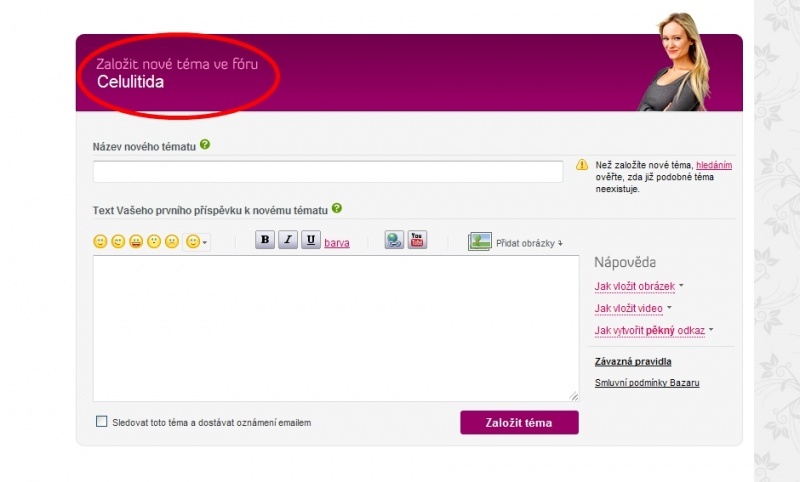The height and width of the screenshot is (482, 800).
Task: Toggle bold text formatting
Action: [265, 240]
